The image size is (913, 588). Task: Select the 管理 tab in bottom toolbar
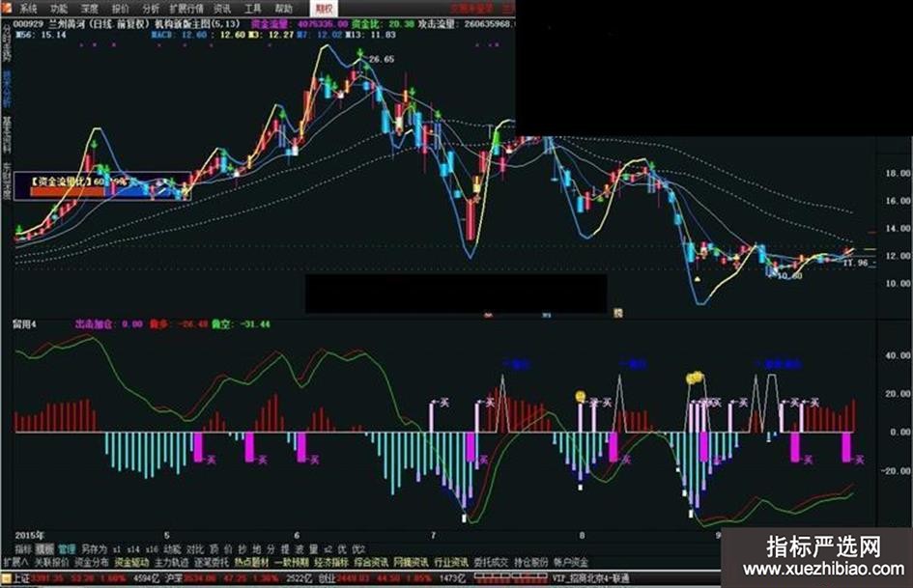click(x=67, y=549)
